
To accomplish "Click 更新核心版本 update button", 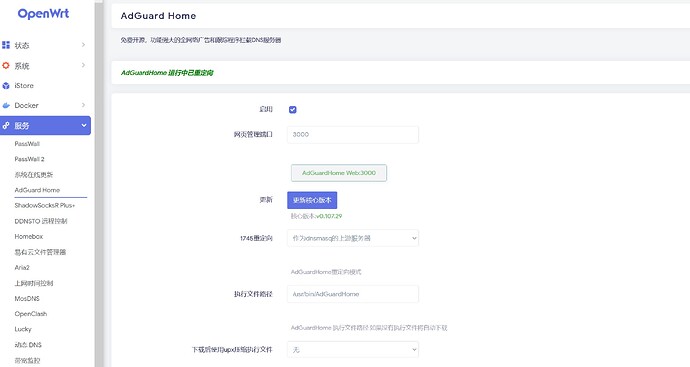I will (312, 200).
